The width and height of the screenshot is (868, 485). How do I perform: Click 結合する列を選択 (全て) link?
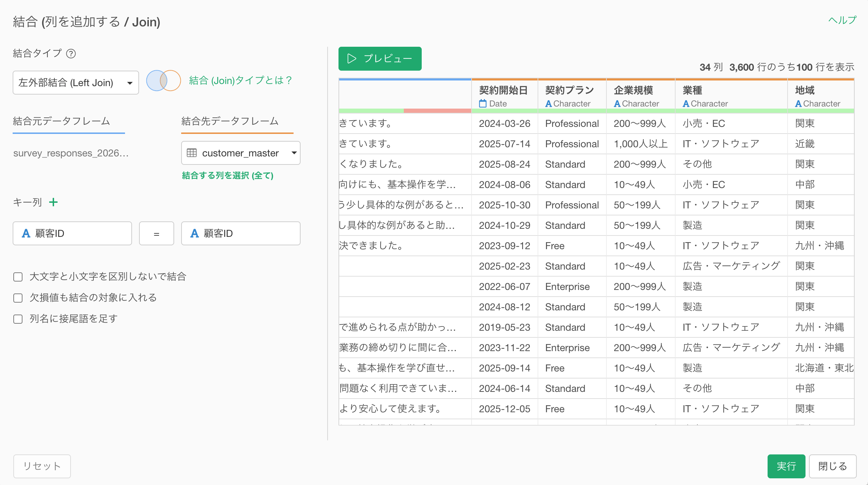point(228,175)
